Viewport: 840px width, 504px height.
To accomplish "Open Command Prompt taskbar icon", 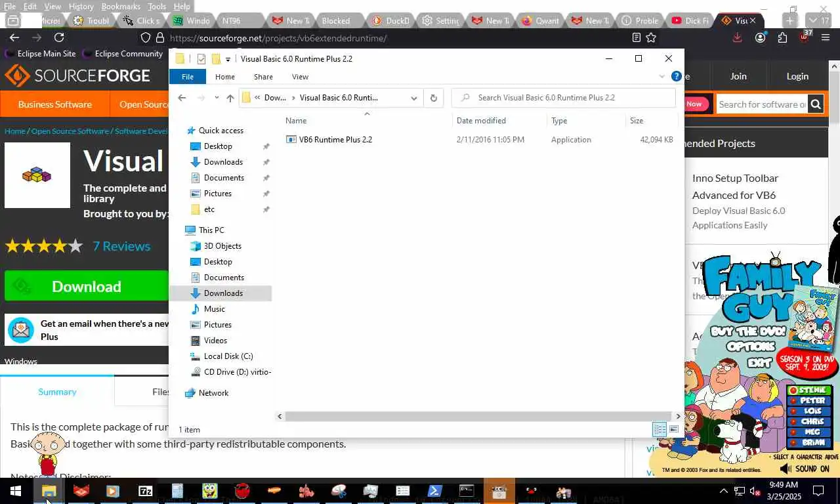I will (467, 491).
